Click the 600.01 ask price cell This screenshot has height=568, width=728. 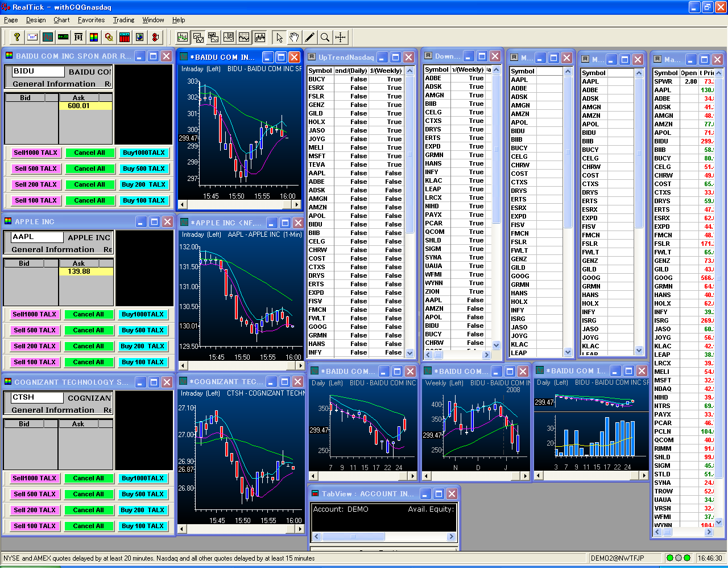(x=85, y=106)
